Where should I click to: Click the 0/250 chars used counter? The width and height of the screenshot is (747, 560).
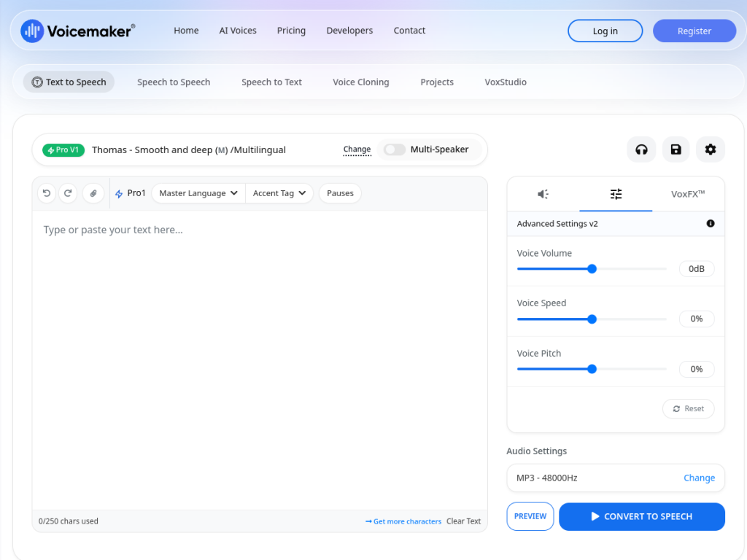pos(68,521)
